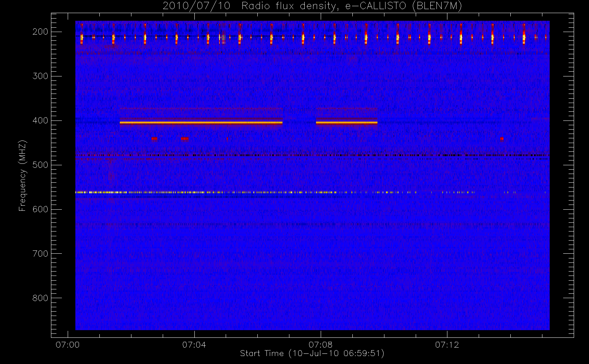Click the 07:00 time tick label
589x364 pixels.
click(68, 345)
